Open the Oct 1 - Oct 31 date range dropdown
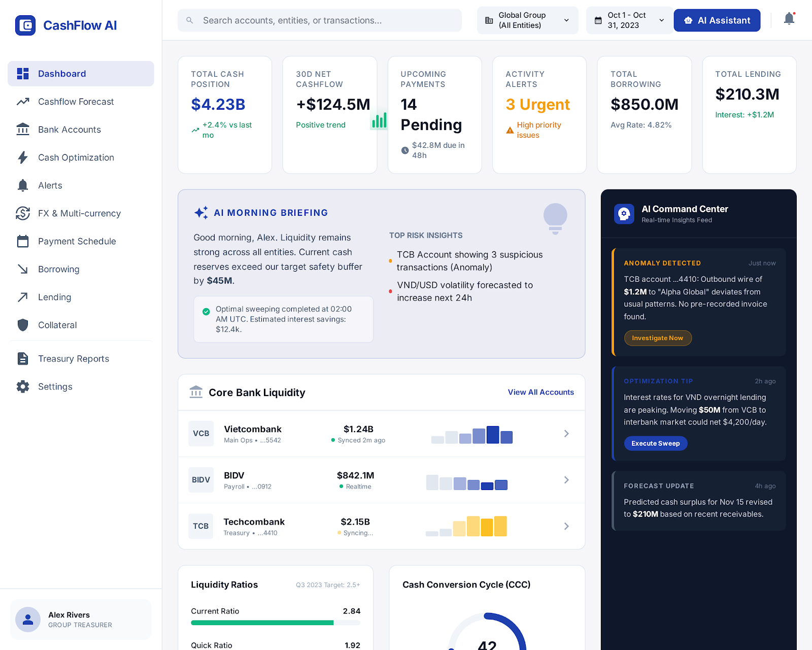812x650 pixels. point(629,20)
